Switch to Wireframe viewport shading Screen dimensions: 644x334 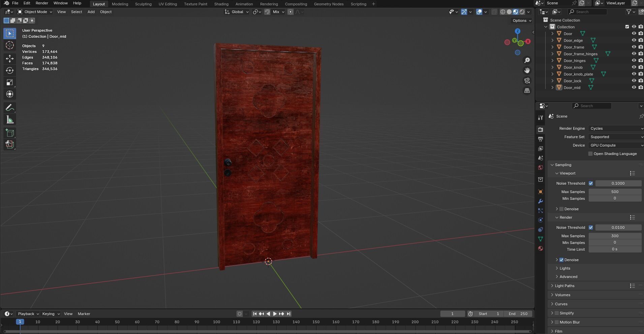503,12
